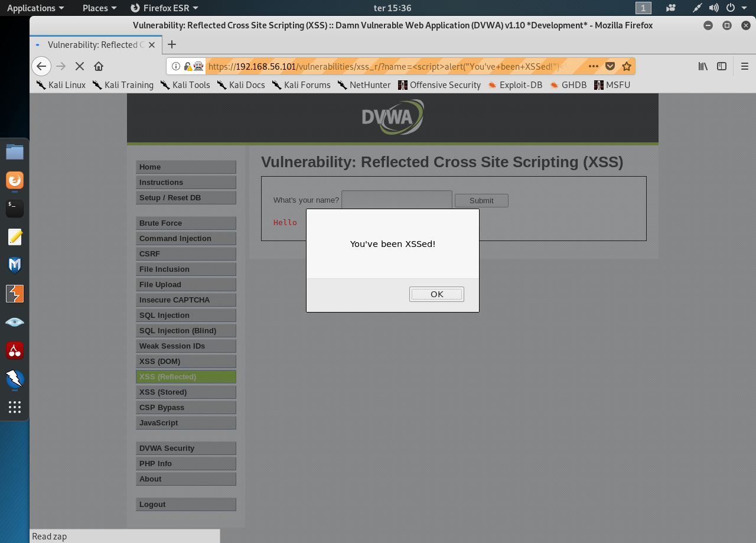756x543 pixels.
Task: Click the volume speaker icon in top bar
Action: 713,8
